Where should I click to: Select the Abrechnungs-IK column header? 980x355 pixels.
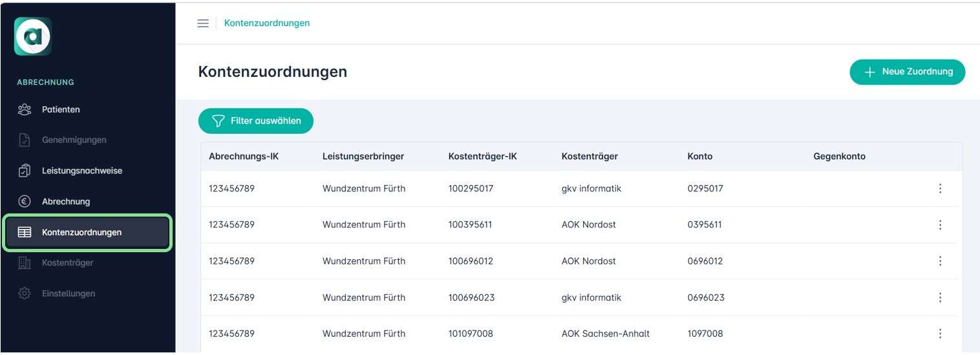click(244, 156)
